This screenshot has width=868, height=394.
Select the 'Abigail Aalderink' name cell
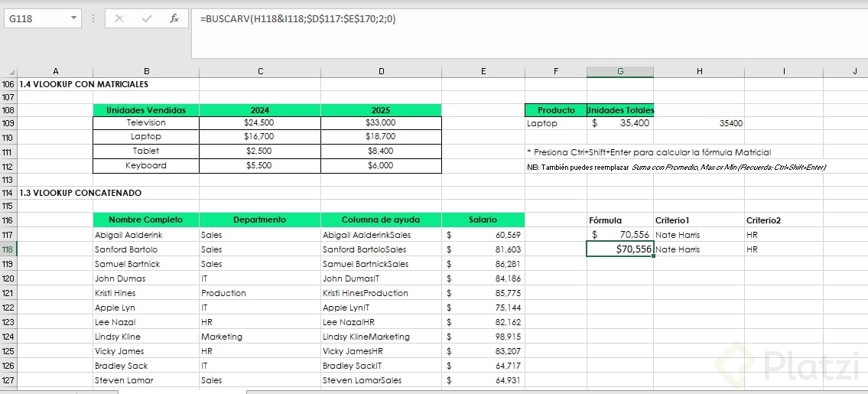click(x=146, y=235)
